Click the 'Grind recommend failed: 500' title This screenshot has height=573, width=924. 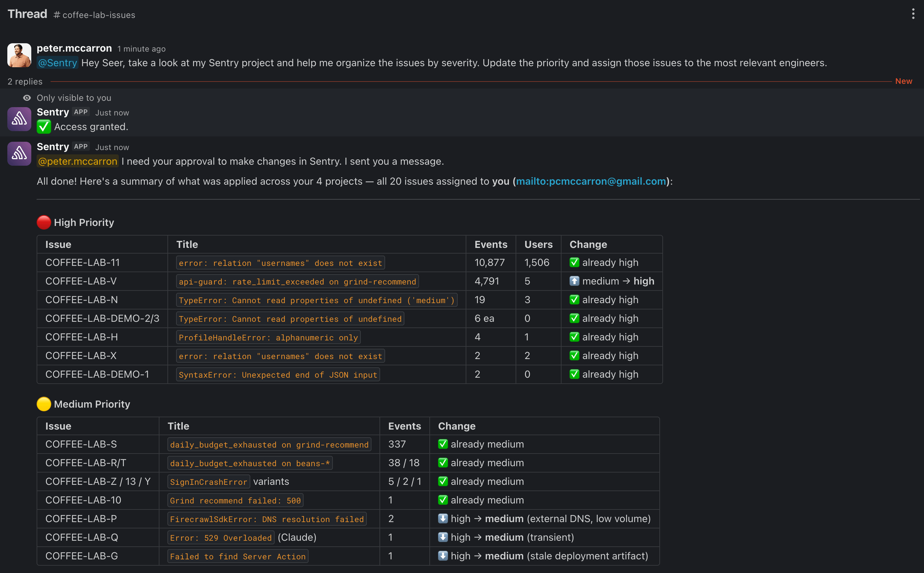pos(235,500)
